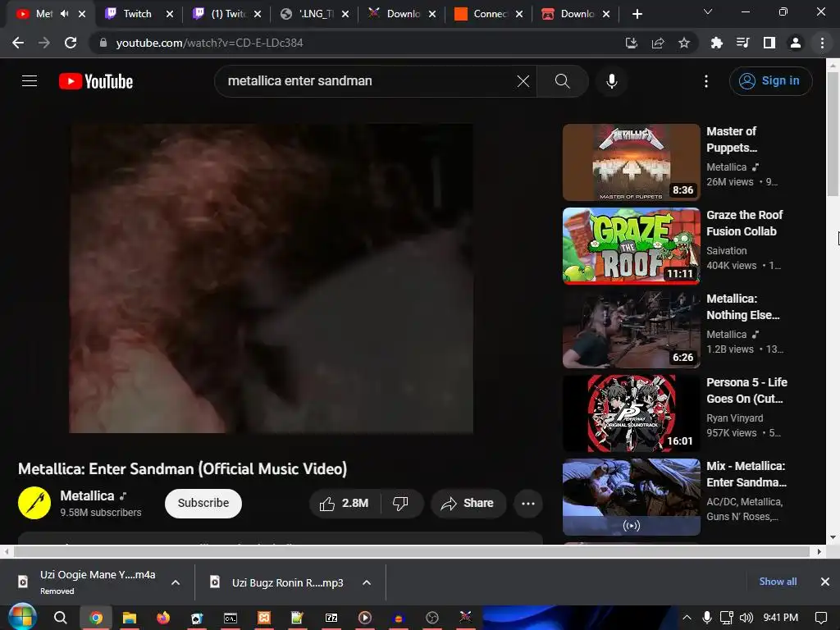Show all downloads
This screenshot has width=840, height=630.
[778, 582]
